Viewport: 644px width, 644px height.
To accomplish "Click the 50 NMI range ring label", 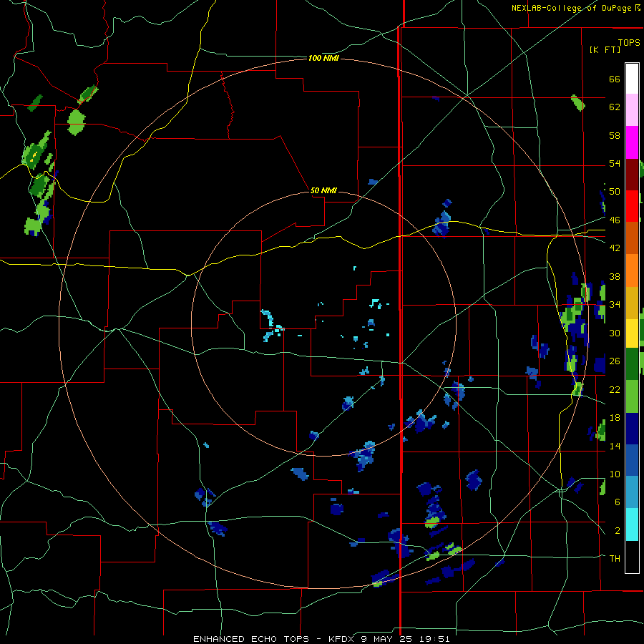I will [323, 190].
